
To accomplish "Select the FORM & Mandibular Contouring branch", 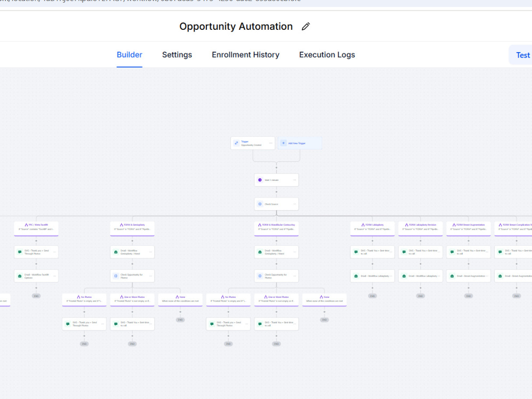I will [x=277, y=228].
